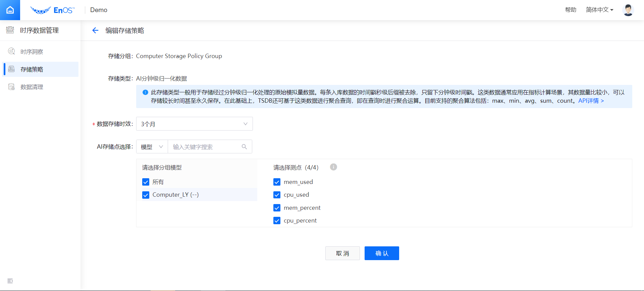Click the 确认 button
The height and width of the screenshot is (291, 644).
coord(382,253)
